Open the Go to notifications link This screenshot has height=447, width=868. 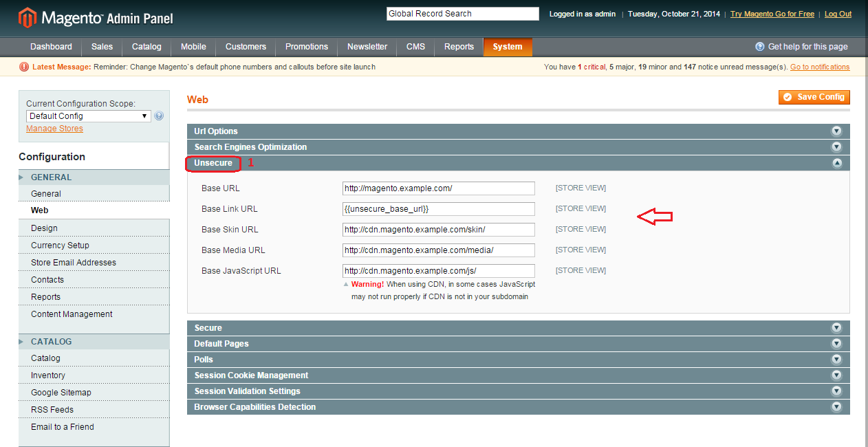click(x=820, y=67)
